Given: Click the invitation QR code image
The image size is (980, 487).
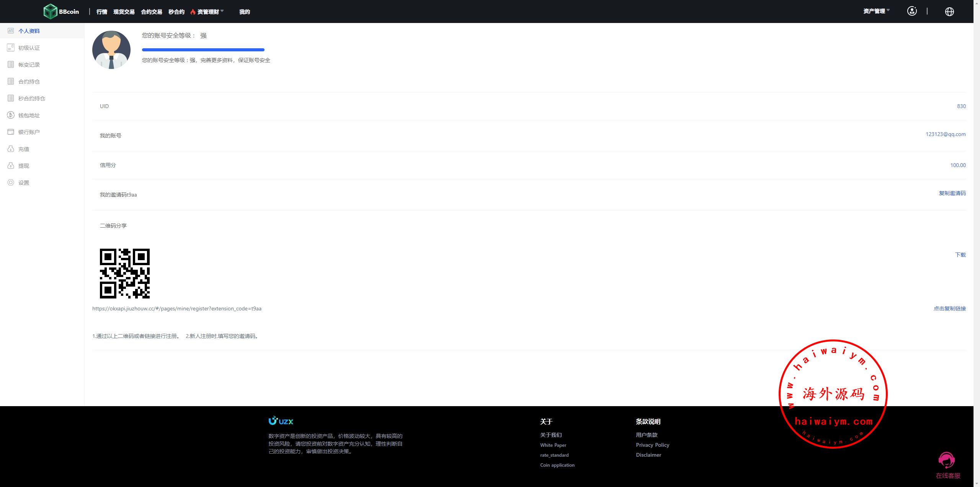Looking at the screenshot, I should (125, 273).
